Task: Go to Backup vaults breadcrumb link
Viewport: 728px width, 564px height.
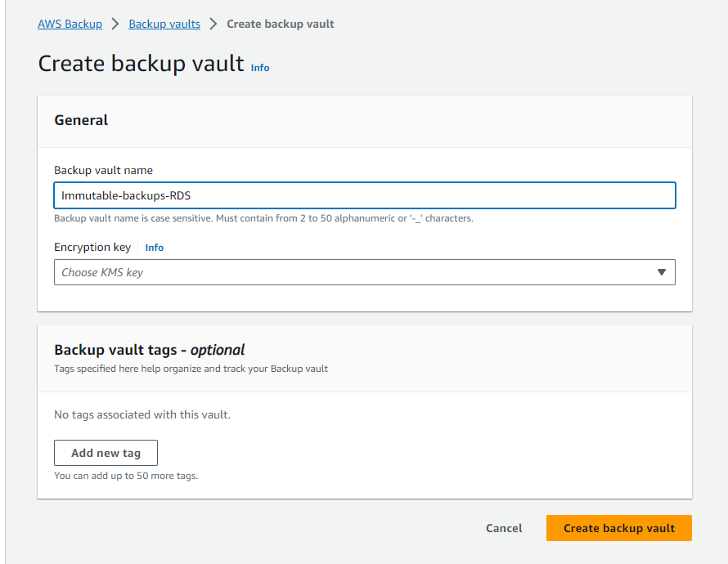Action: pyautogui.click(x=164, y=24)
